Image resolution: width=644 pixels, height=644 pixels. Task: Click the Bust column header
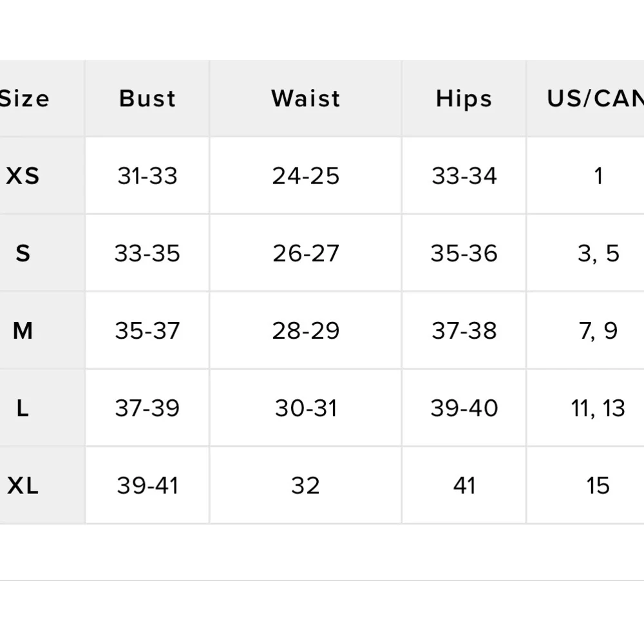147,99
